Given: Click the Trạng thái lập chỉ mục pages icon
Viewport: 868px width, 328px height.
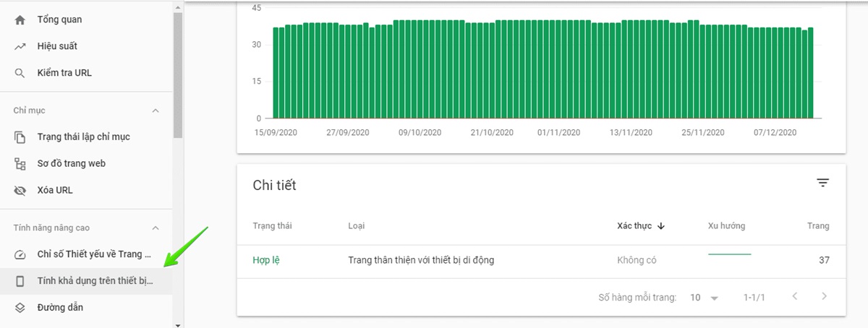Looking at the screenshot, I should click(x=20, y=137).
